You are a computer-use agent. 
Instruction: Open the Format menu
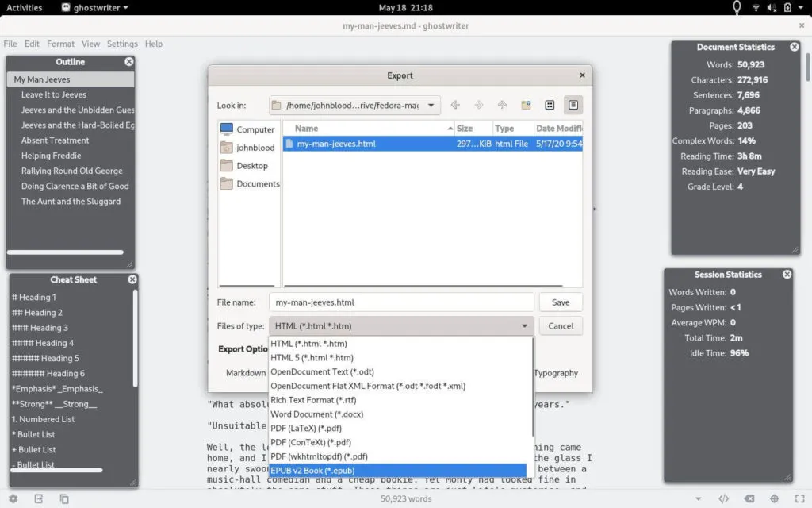60,44
